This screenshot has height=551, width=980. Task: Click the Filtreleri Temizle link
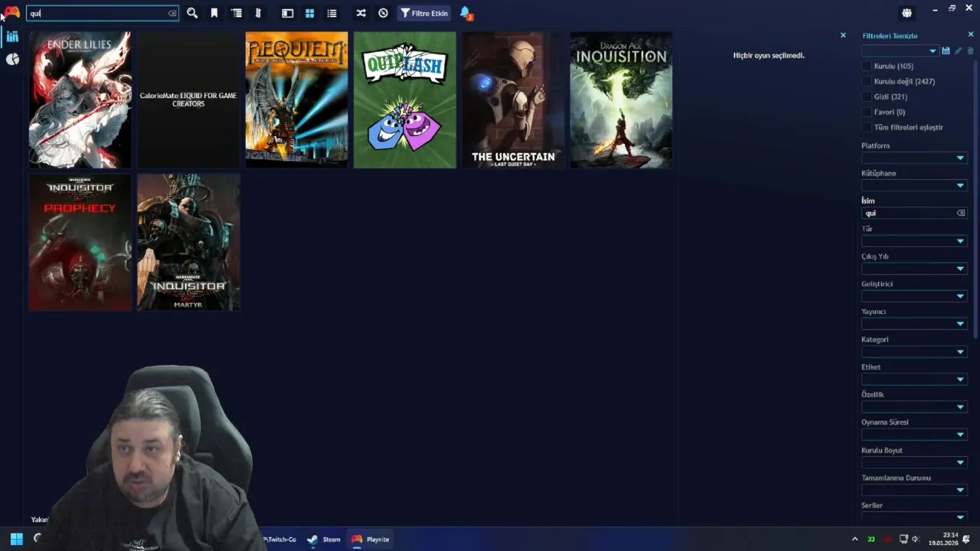(x=890, y=36)
